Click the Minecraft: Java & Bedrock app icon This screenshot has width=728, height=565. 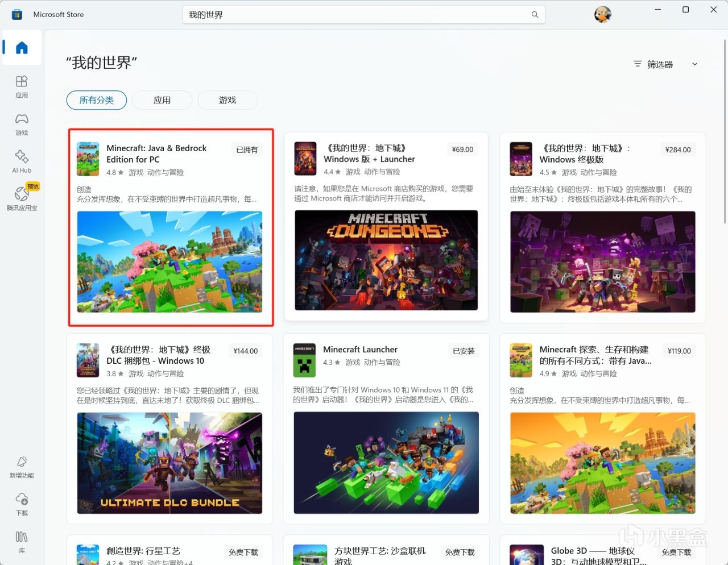[x=88, y=159]
